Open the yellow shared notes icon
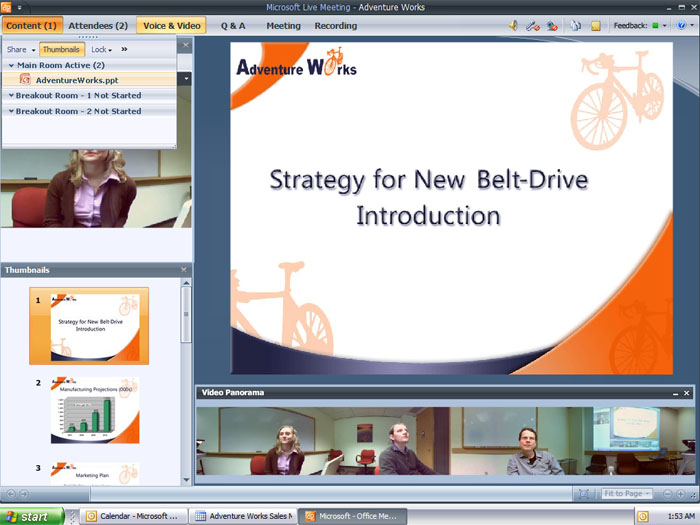The width and height of the screenshot is (700, 525). 596,26
